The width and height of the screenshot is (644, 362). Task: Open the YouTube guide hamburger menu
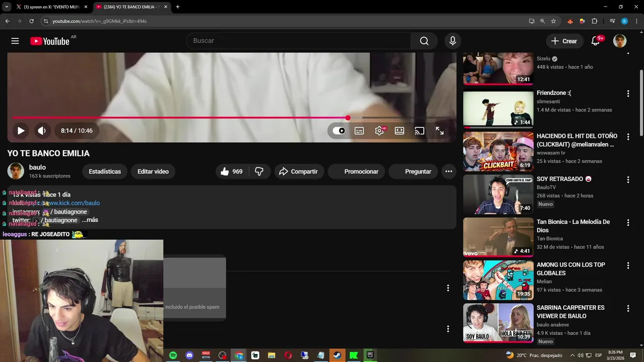click(15, 41)
